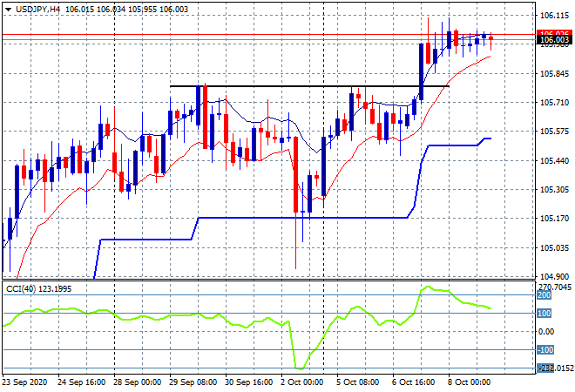Click the 2 Oct 00:00 time label
Viewport: 575px width, 392px height.
pos(301,382)
